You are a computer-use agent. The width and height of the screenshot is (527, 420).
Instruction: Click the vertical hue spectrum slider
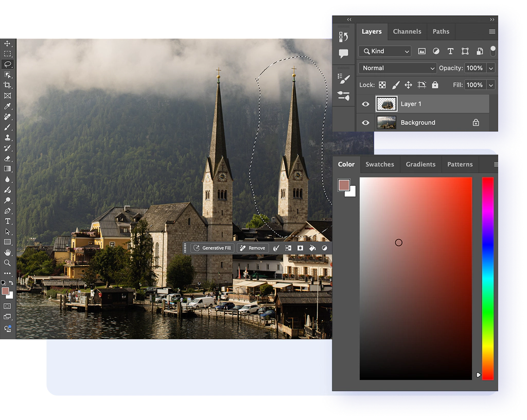click(x=487, y=278)
